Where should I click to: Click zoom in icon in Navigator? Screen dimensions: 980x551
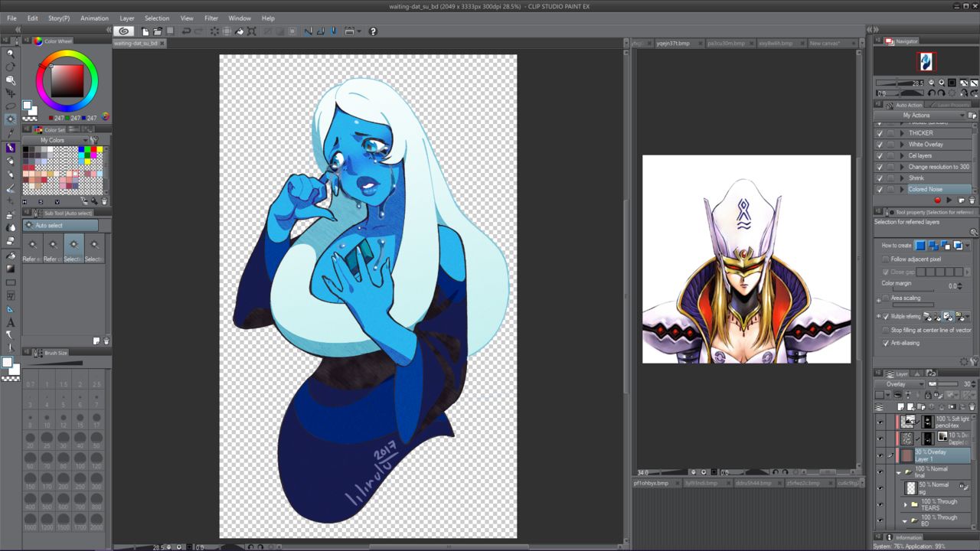[941, 83]
